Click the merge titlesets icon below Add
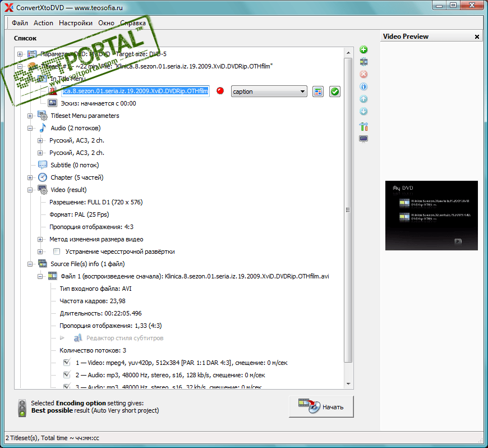 click(x=363, y=62)
